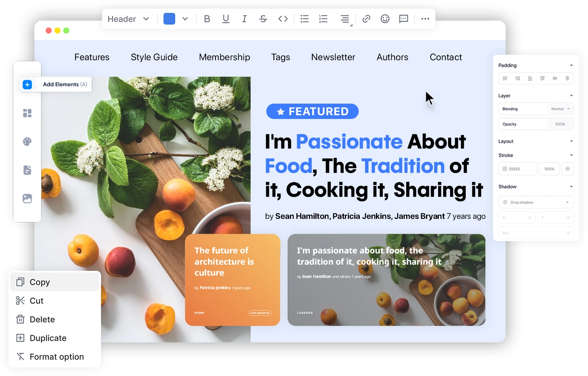Apply underline formatting
This screenshot has width=588, height=376.
(226, 19)
